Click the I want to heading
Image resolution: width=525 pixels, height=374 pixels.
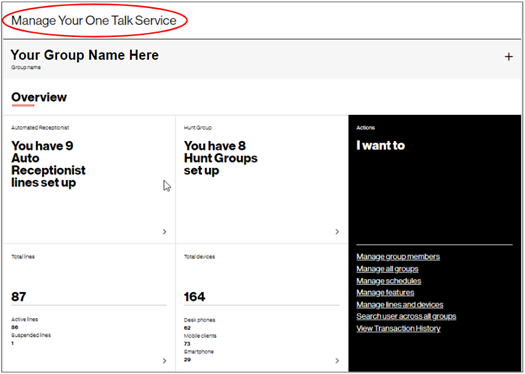coord(380,145)
